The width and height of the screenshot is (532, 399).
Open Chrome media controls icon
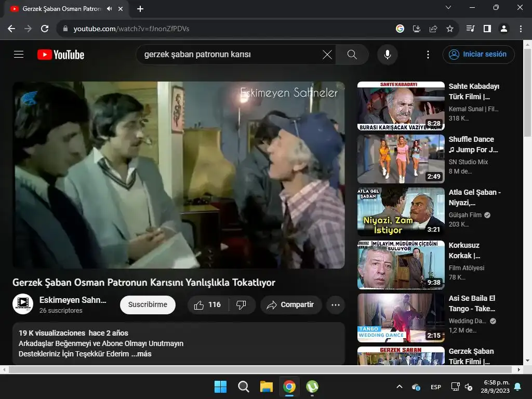471,29
